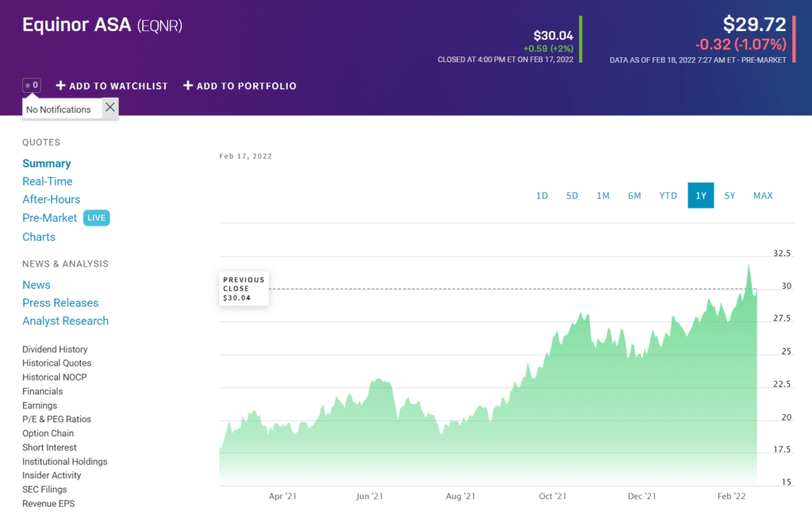Click the 32.5 y-axis value

[782, 253]
